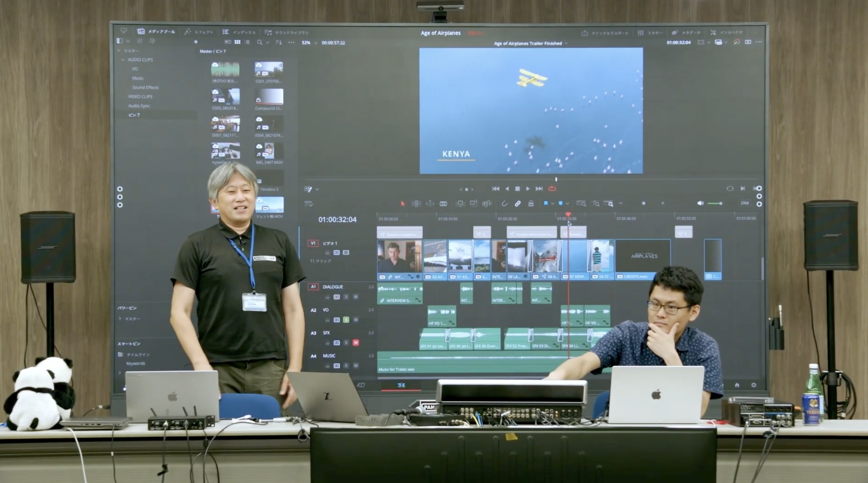Toggle the DIM audio button
Screen dimensions: 868x483
tap(745, 203)
